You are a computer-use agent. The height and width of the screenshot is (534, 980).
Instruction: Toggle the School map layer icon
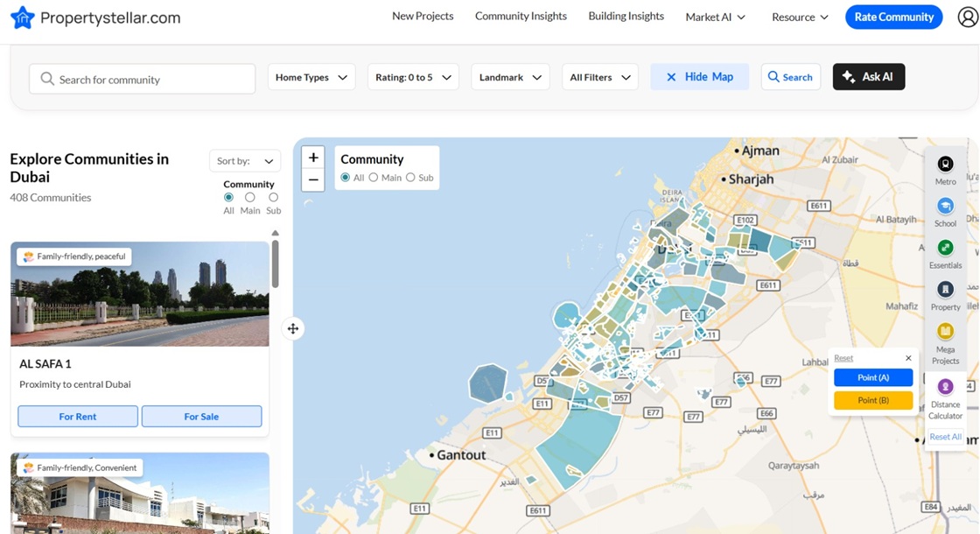tap(945, 207)
